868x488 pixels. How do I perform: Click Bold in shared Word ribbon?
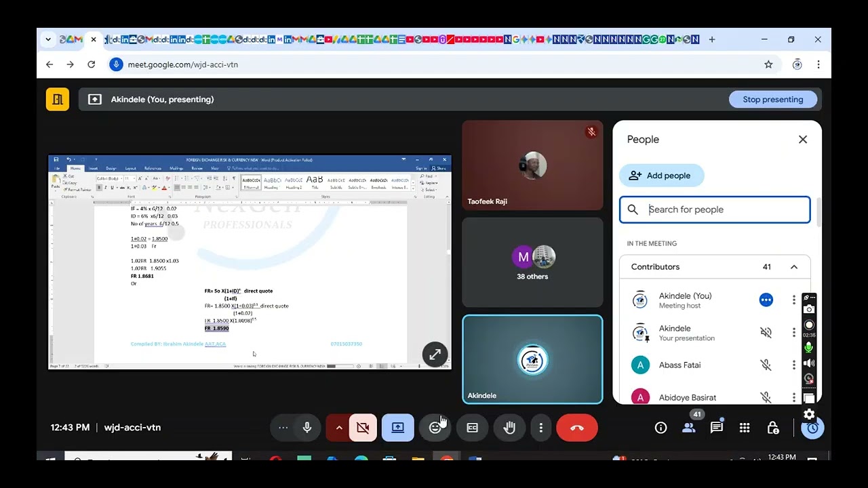pos(99,188)
